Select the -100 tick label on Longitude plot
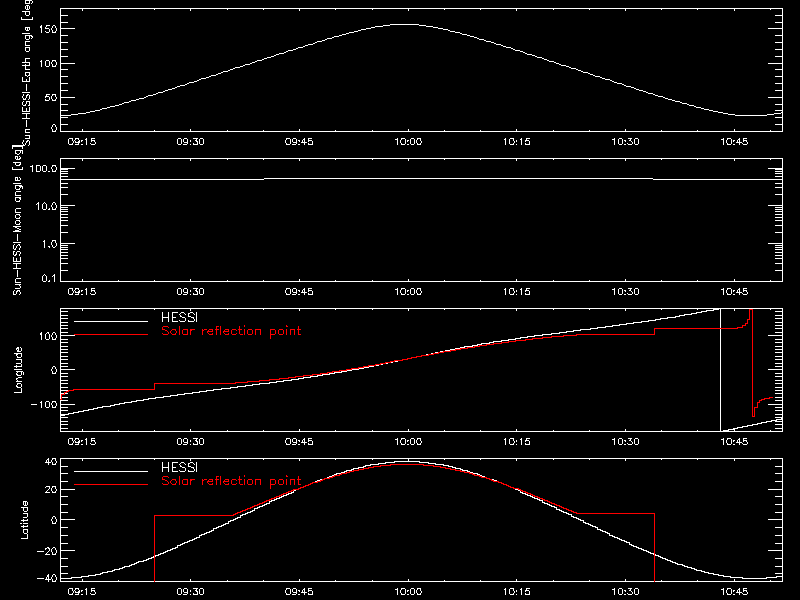The width and height of the screenshot is (800, 600). point(44,404)
